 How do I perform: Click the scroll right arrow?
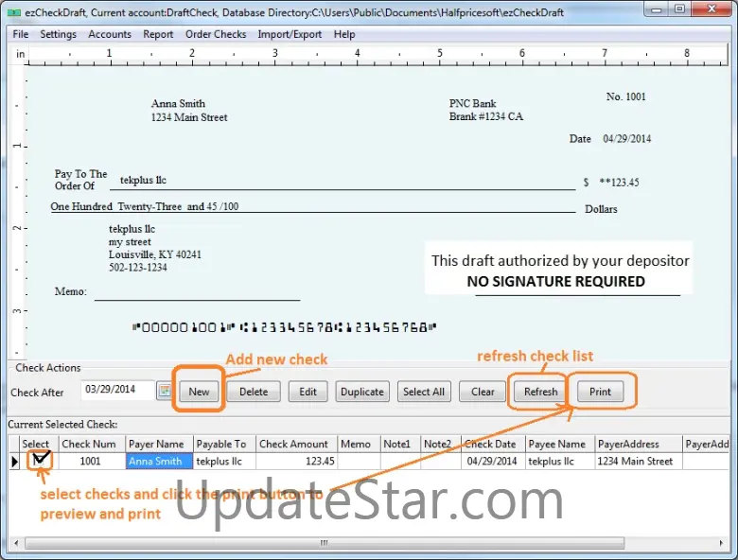pos(721,543)
